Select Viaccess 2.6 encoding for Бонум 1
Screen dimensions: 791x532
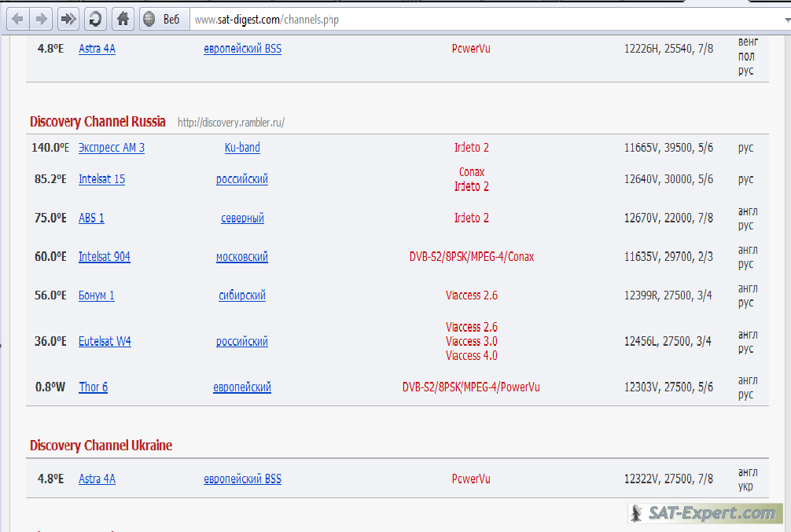(x=471, y=295)
